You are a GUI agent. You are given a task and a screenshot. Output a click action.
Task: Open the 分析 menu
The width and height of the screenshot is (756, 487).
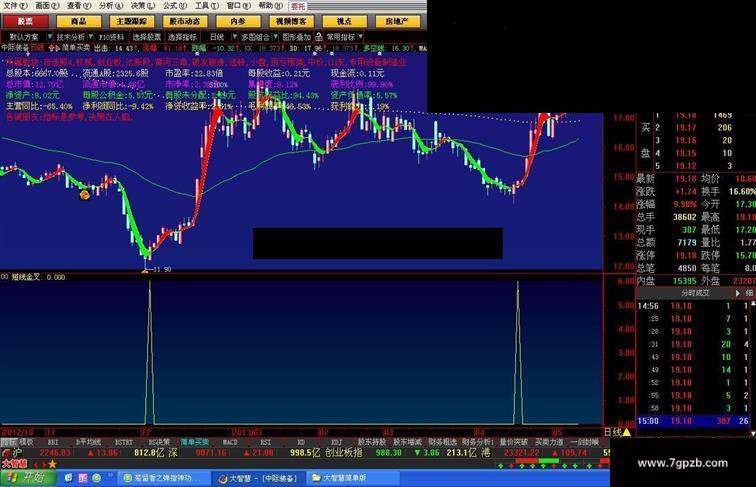tap(111, 6)
